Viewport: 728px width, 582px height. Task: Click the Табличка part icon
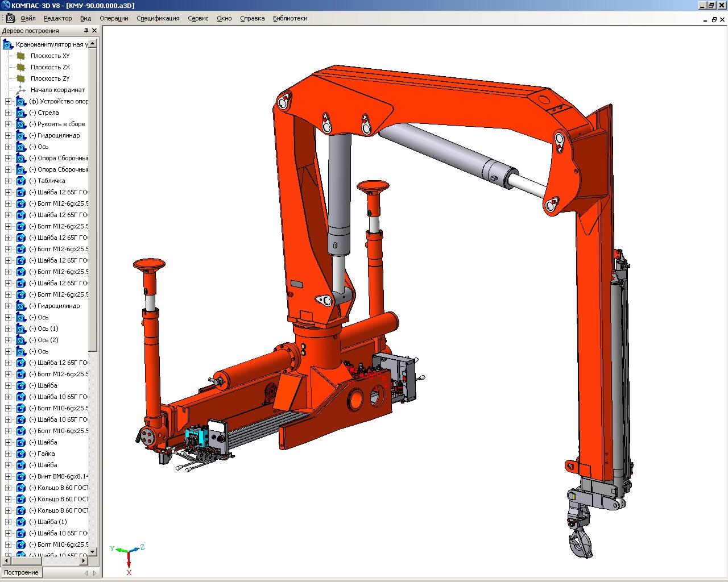(x=21, y=181)
